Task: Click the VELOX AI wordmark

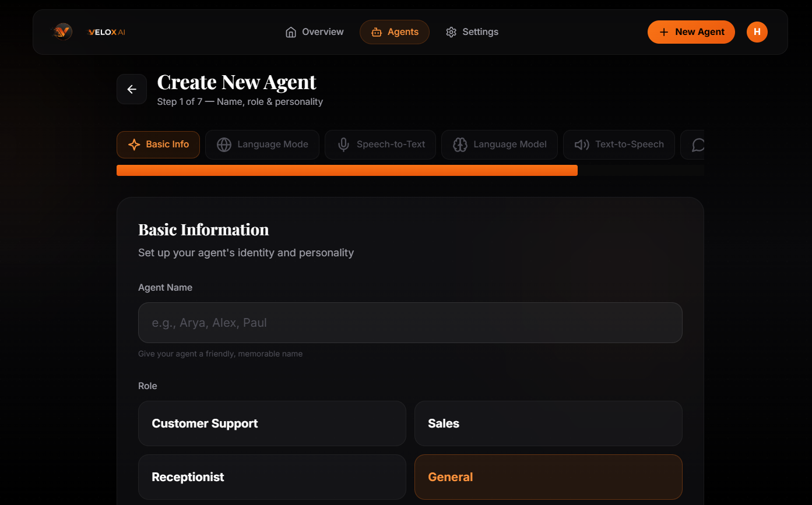Action: pos(106,32)
